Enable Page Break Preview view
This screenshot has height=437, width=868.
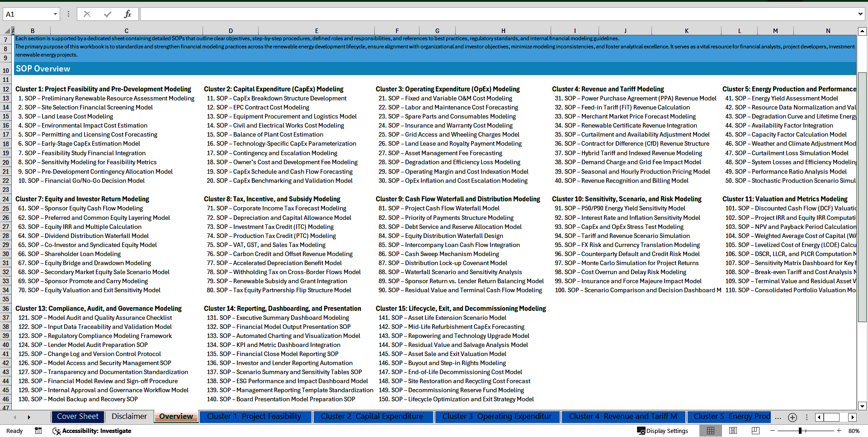click(x=754, y=431)
